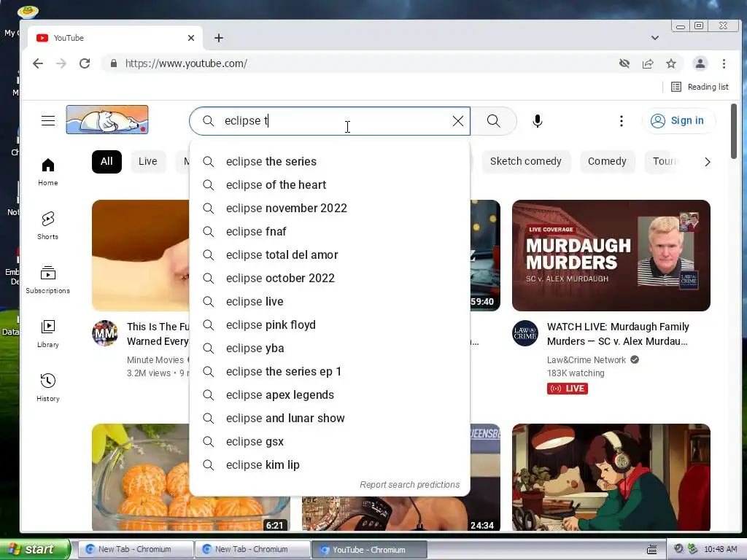Click the taskbar clock showing 10:48 AM
Screen dimensions: 747x560
(x=720, y=549)
